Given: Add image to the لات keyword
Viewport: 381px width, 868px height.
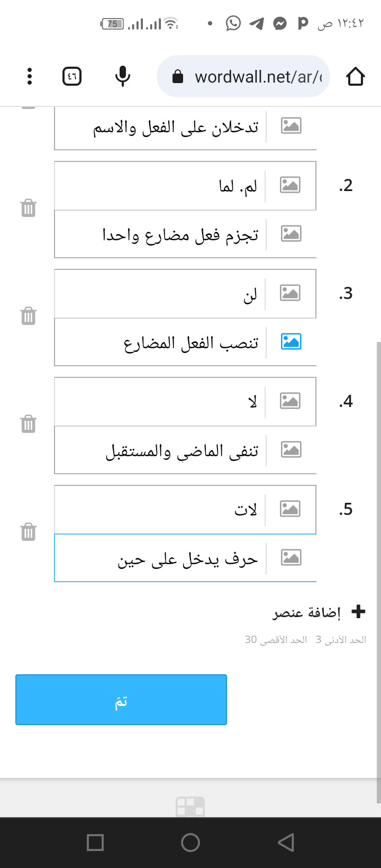Looking at the screenshot, I should [x=290, y=509].
